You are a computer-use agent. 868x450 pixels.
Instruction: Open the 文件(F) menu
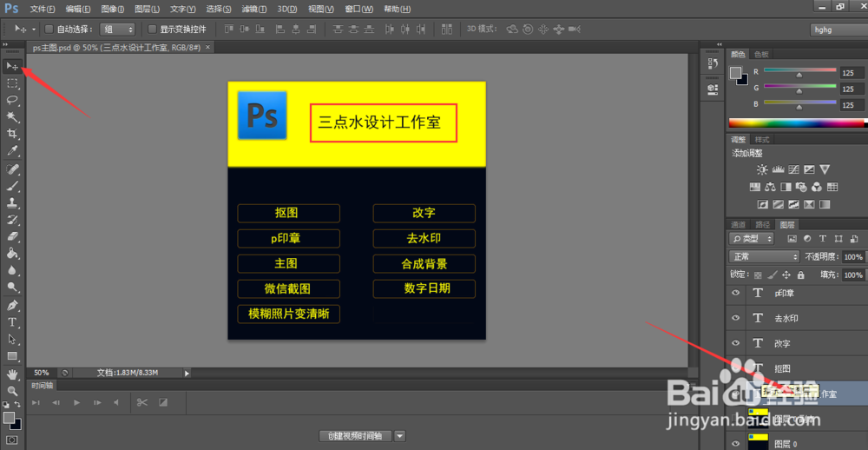pyautogui.click(x=42, y=10)
